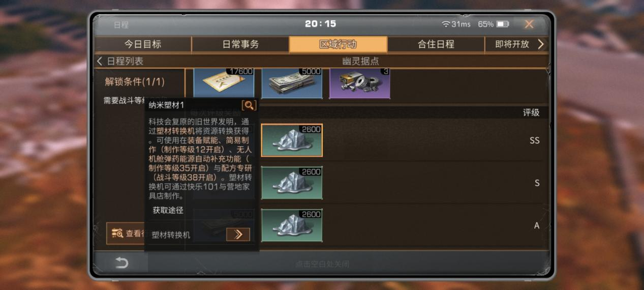Select the SS-rated nano plastic reward
This screenshot has height=290, width=644.
pyautogui.click(x=292, y=140)
